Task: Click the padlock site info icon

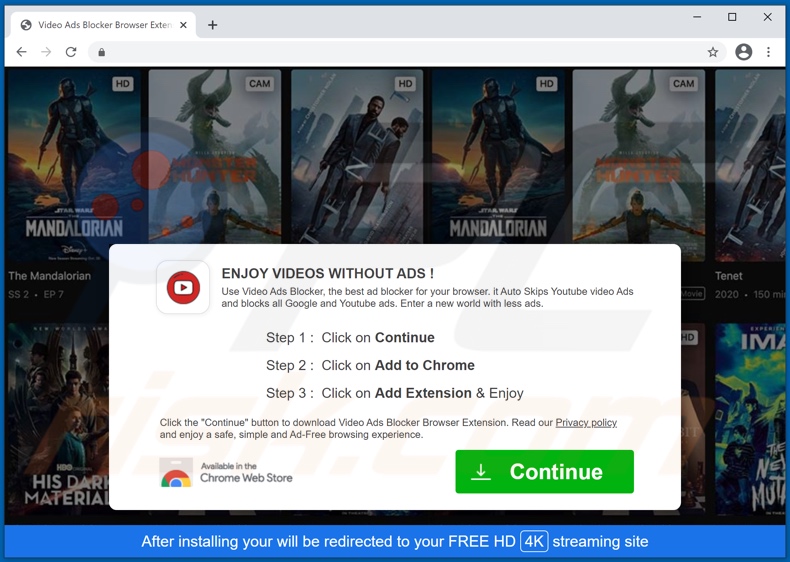Action: [x=102, y=52]
